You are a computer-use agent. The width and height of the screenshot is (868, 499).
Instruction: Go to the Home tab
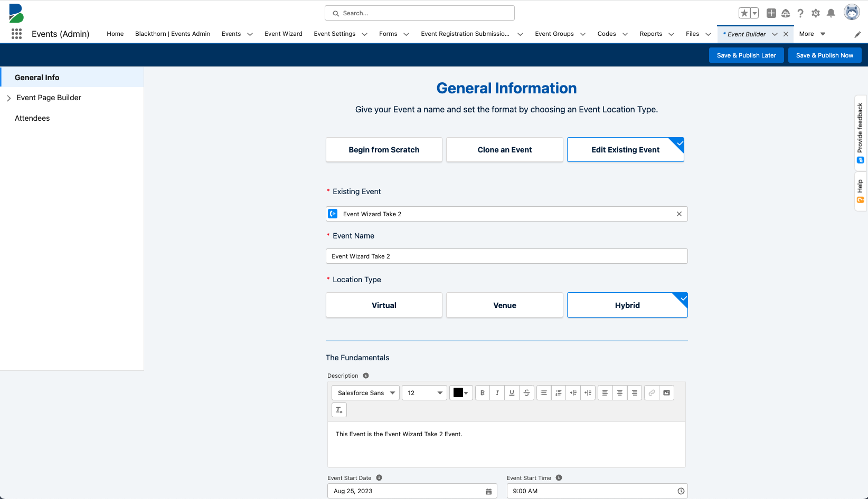[x=115, y=34]
